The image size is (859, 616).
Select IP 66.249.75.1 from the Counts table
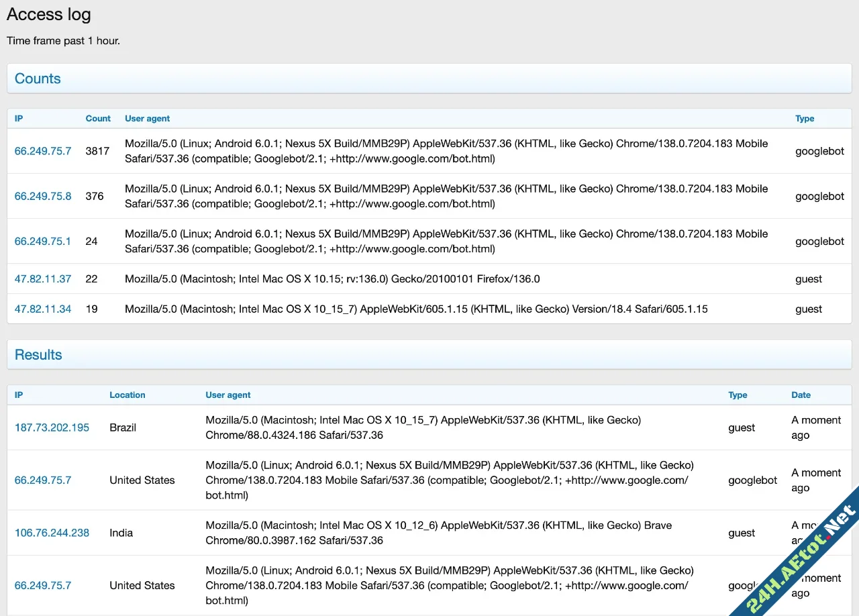43,241
